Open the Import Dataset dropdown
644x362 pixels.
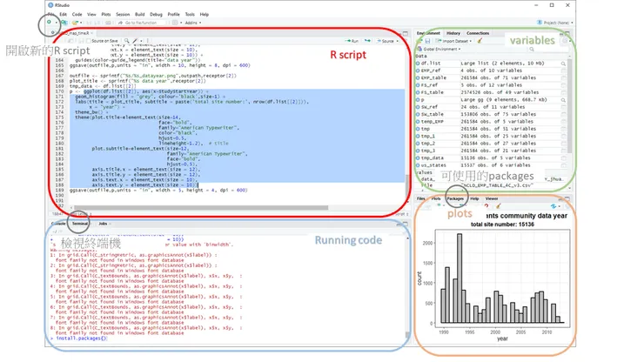[x=453, y=41]
